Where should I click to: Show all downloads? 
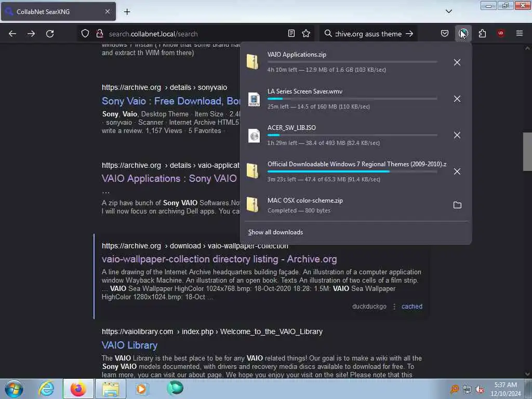275,232
